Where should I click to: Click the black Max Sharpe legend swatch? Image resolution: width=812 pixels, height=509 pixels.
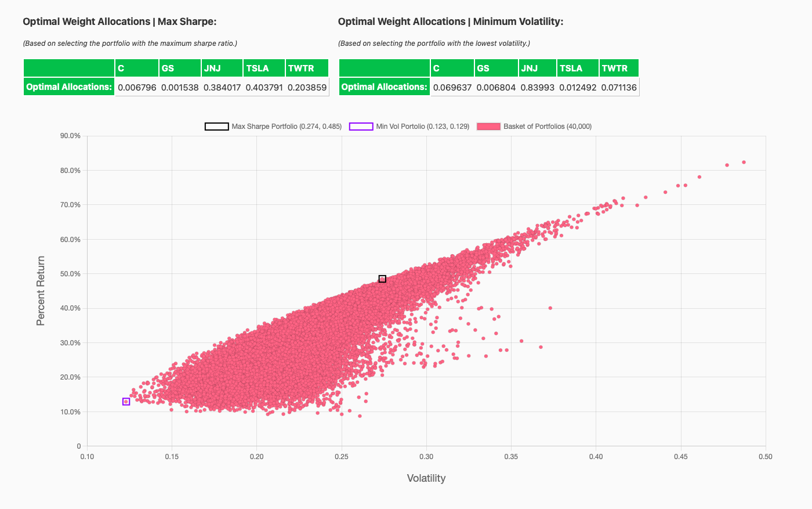click(x=216, y=127)
